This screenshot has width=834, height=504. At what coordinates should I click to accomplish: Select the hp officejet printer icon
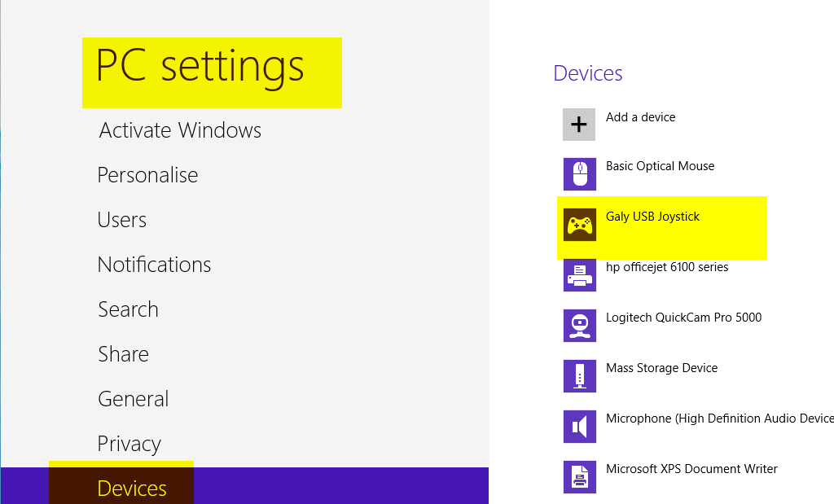(580, 275)
